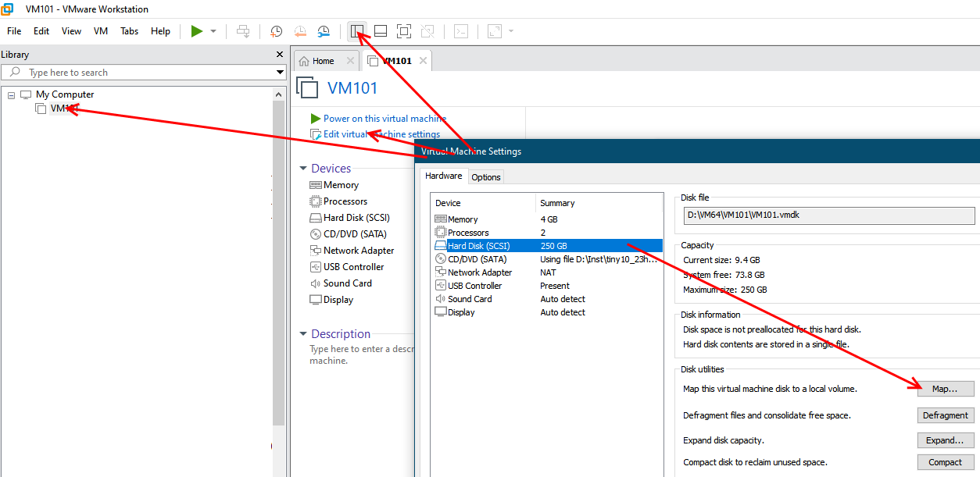
Task: Select Hard Disk (SCSI) row in the settings device list
Action: tap(547, 246)
